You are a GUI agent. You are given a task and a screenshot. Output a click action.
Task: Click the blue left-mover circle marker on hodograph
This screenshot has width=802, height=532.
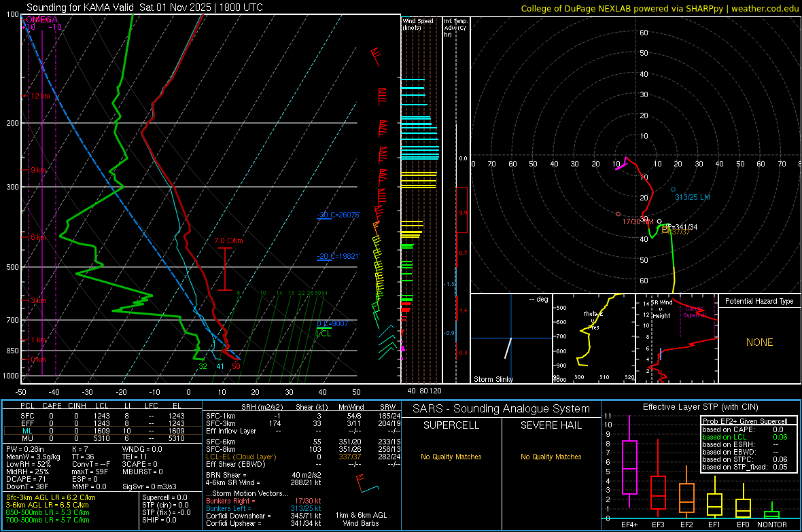(673, 190)
